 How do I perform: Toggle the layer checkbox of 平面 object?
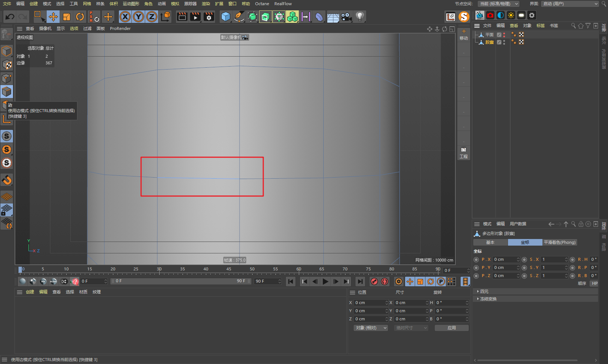pos(499,34)
